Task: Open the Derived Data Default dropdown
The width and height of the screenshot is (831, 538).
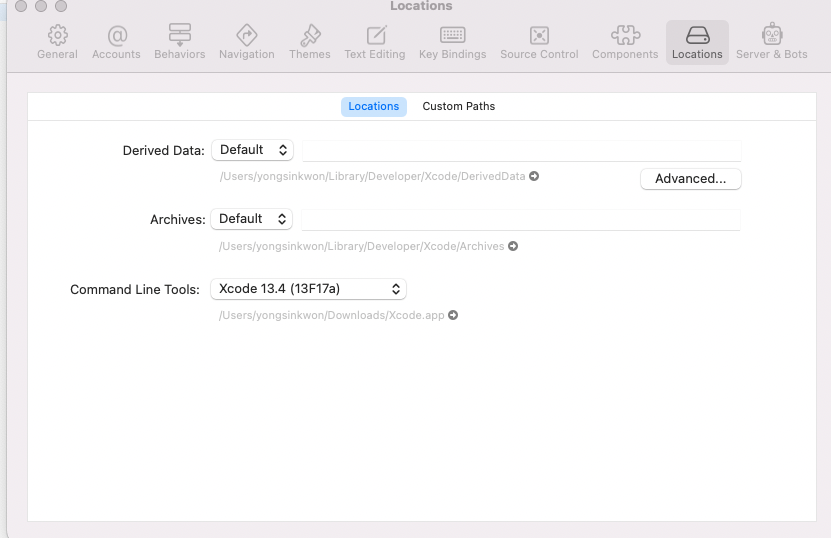Action: 252,150
